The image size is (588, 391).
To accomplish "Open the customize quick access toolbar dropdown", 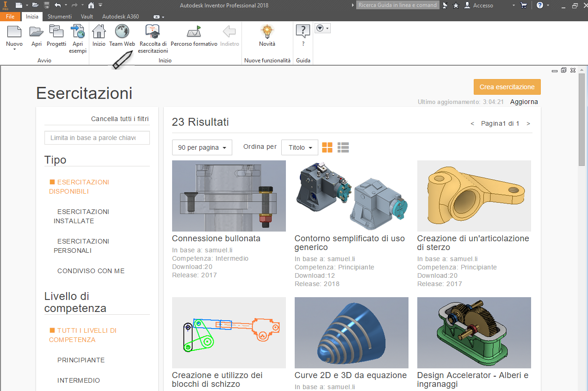I will [x=100, y=5].
